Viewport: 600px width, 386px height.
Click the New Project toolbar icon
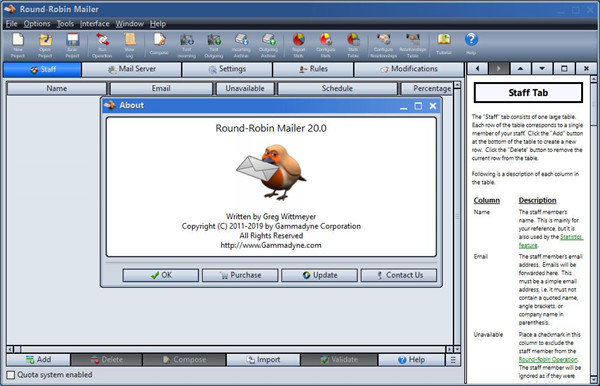tap(18, 45)
